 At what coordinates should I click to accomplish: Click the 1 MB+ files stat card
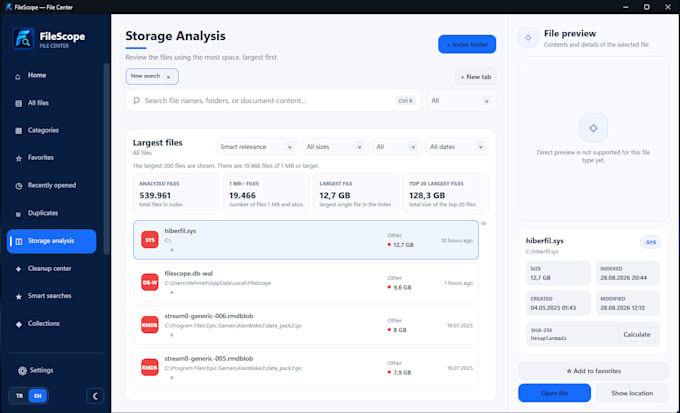pos(266,194)
